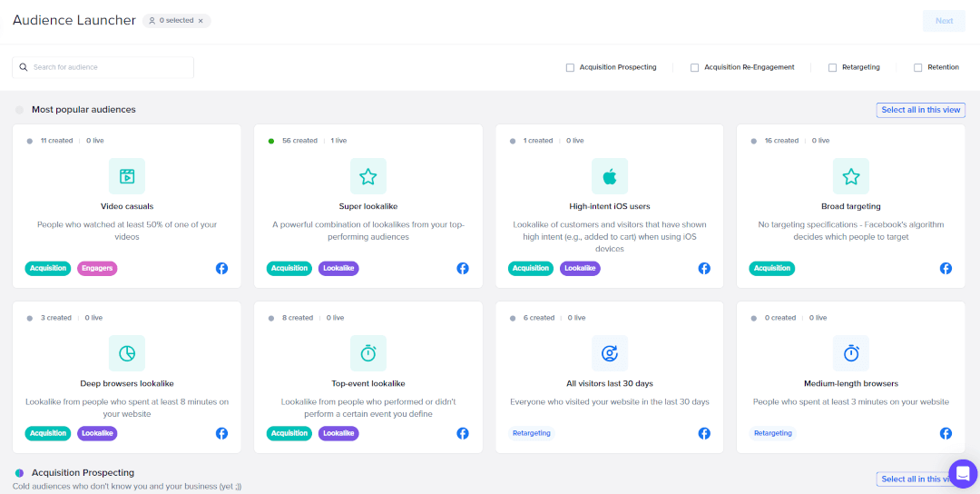Click the person icon in the selected chip
Image resolution: width=980 pixels, height=494 pixels.
(152, 21)
